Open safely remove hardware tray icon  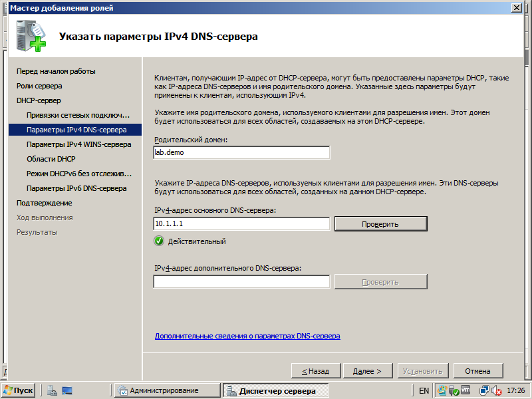tap(454, 390)
